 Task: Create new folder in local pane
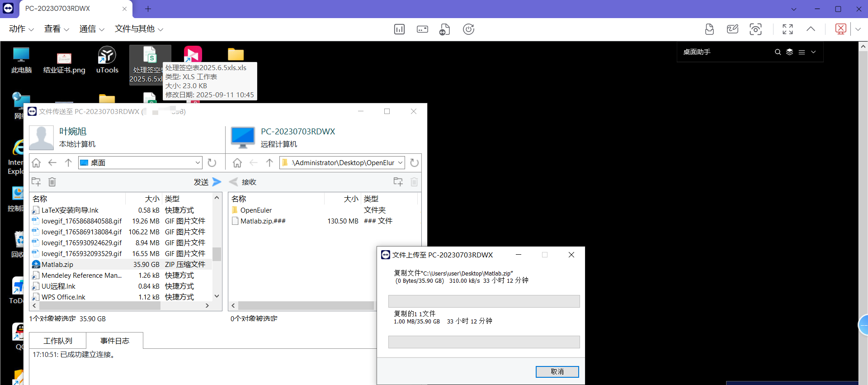point(36,182)
